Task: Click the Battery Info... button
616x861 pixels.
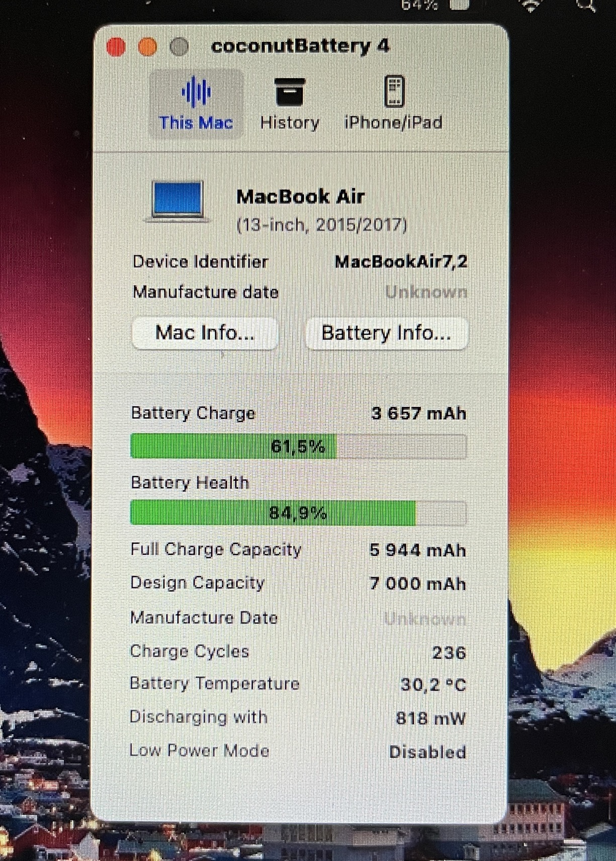Action: point(386,333)
